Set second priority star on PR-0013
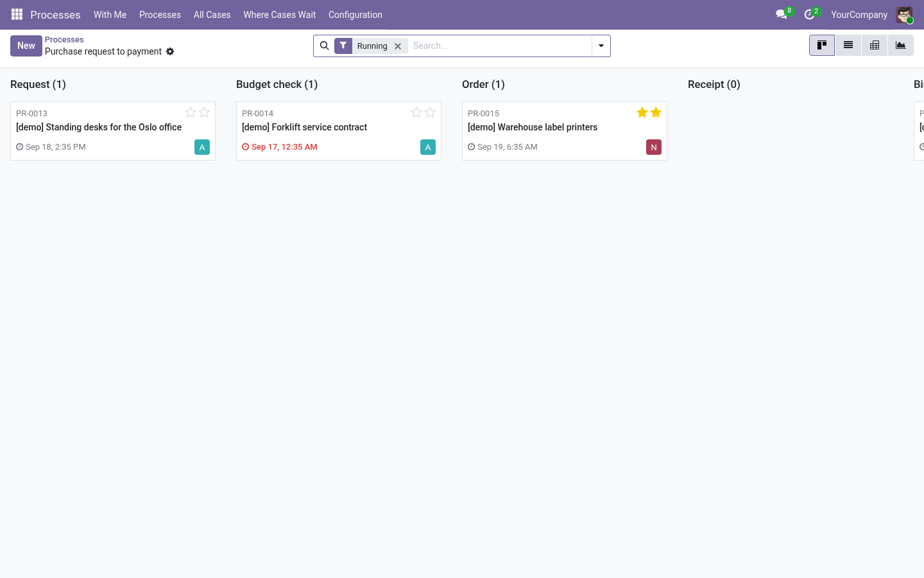The height and width of the screenshot is (578, 924). (204, 112)
